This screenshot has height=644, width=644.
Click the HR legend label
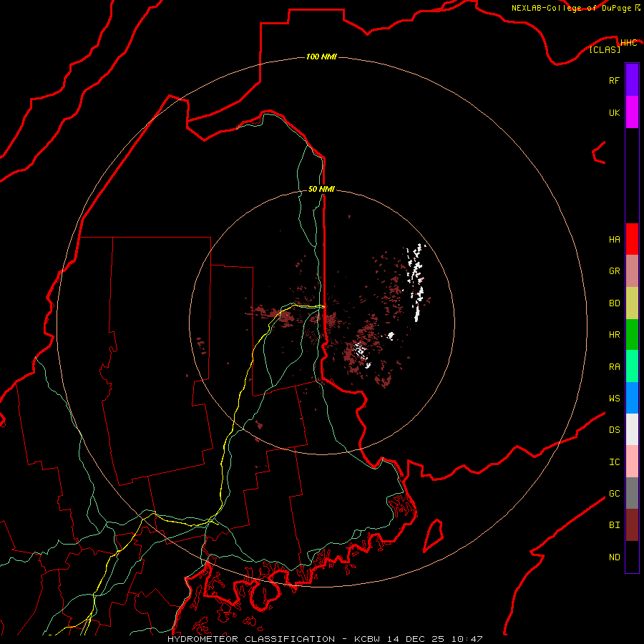(614, 335)
